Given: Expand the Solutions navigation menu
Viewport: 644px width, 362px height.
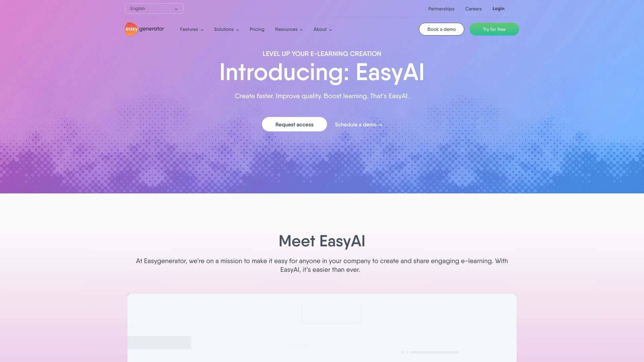Looking at the screenshot, I should (x=226, y=29).
